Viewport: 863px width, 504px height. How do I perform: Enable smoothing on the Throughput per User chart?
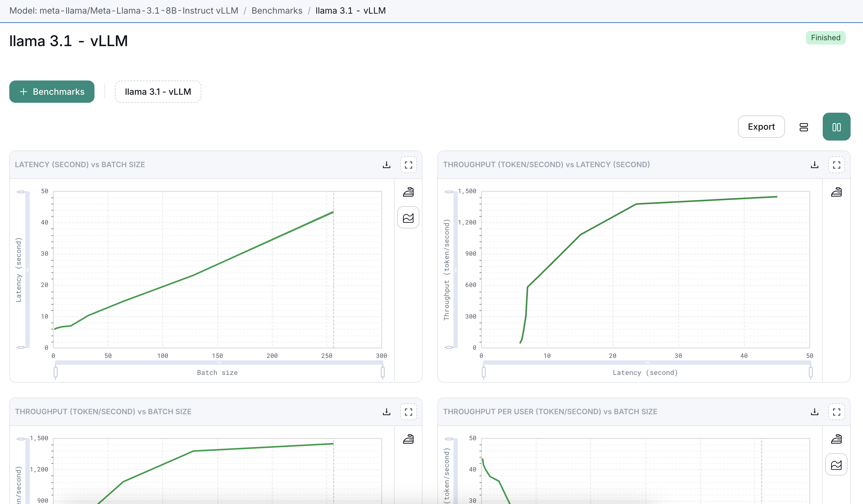pyautogui.click(x=837, y=439)
